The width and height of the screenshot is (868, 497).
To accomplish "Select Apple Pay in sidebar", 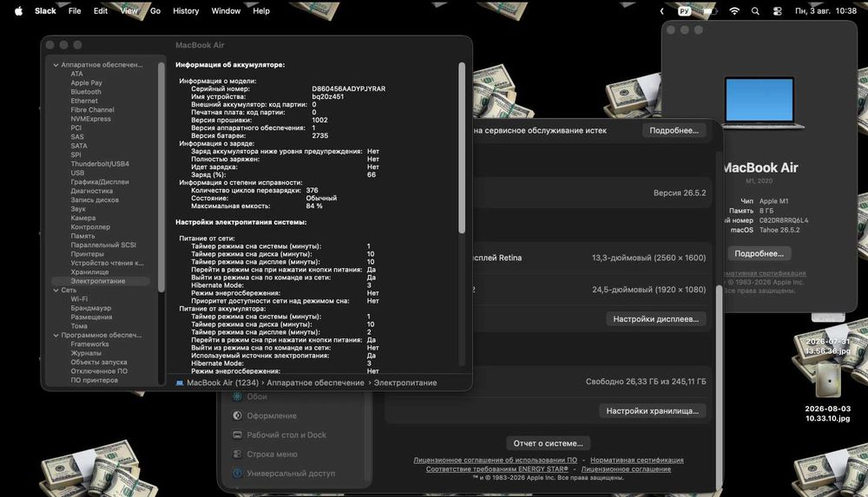I will tap(86, 82).
